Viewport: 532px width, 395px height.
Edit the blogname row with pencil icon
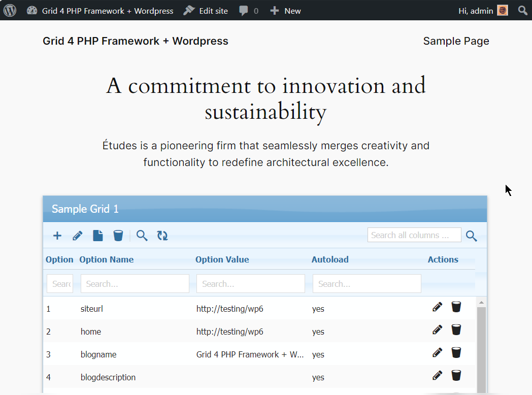[x=437, y=353]
